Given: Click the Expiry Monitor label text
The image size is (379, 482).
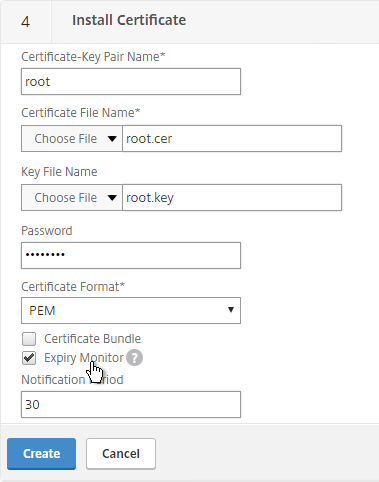Looking at the screenshot, I should click(x=84, y=358).
